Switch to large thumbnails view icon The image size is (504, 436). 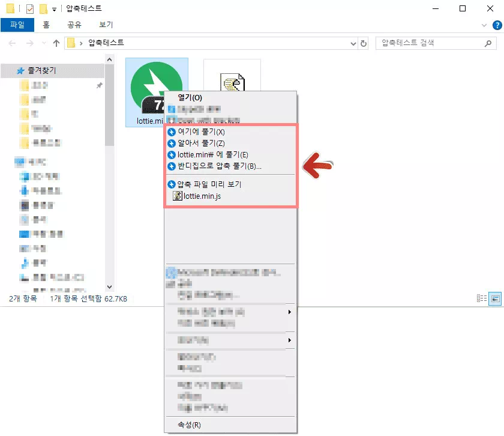click(495, 298)
